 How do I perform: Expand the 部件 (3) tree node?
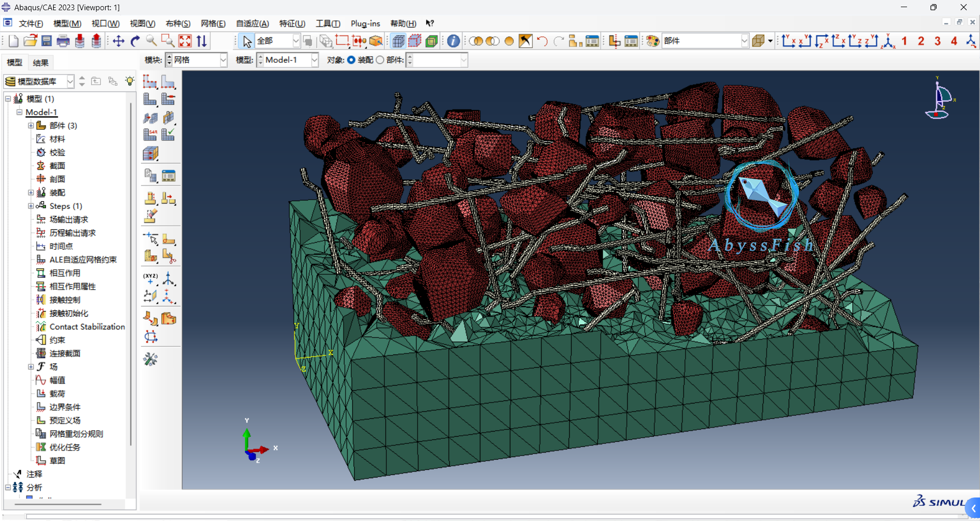coord(30,125)
